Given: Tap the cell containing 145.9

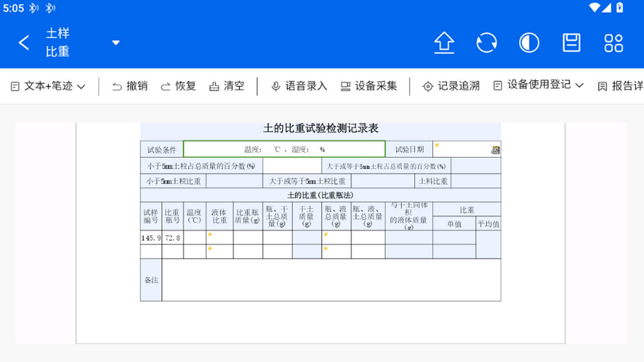Looking at the screenshot, I should point(151,238).
